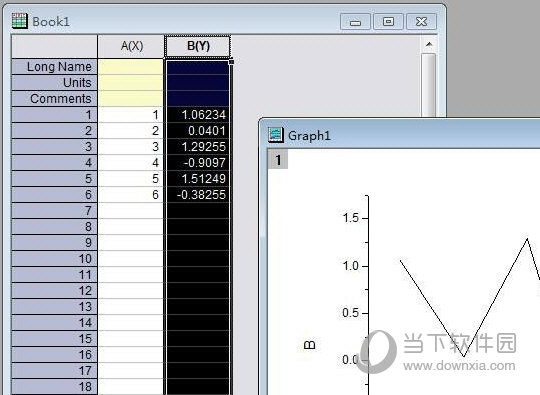Click the 0.5 tick label on Y axis
The image size is (540, 395).
(351, 313)
